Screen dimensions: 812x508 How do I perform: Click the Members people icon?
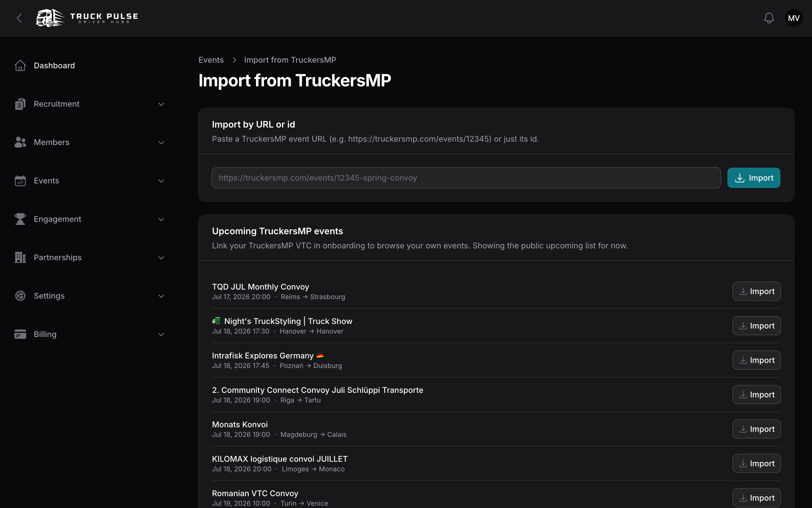coord(20,142)
